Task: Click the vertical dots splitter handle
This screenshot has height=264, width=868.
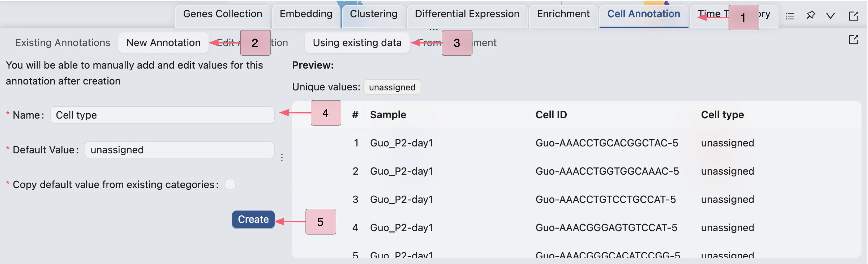Action: tap(282, 158)
